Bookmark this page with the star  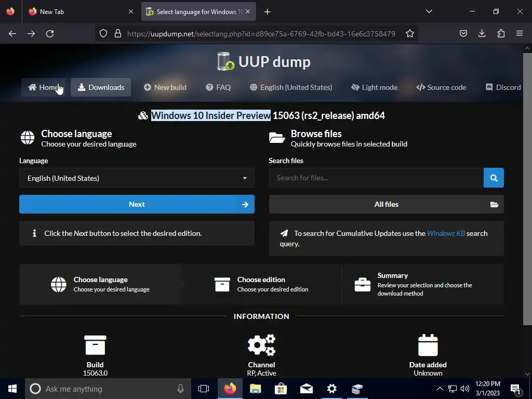(410, 34)
